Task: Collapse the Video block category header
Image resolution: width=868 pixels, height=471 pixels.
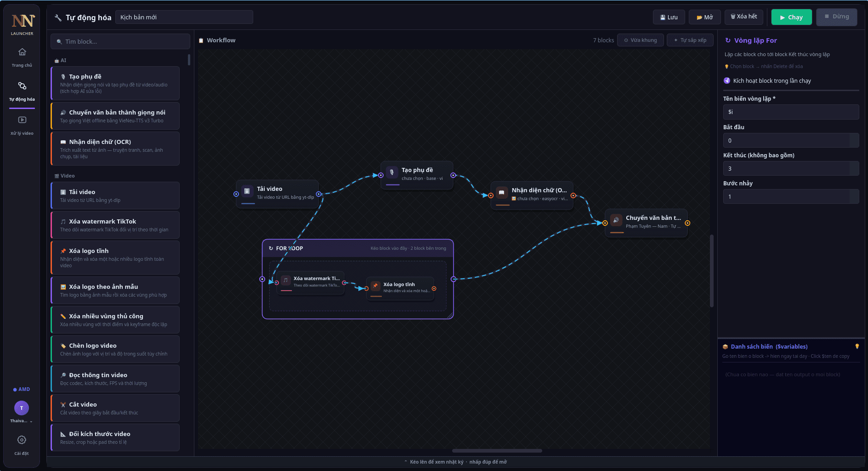Action: [x=64, y=176]
